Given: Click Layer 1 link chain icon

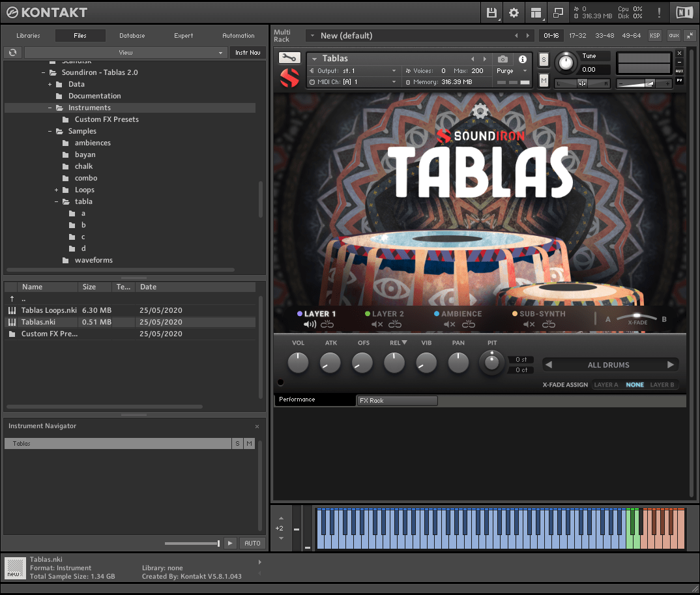Looking at the screenshot, I should (x=327, y=324).
